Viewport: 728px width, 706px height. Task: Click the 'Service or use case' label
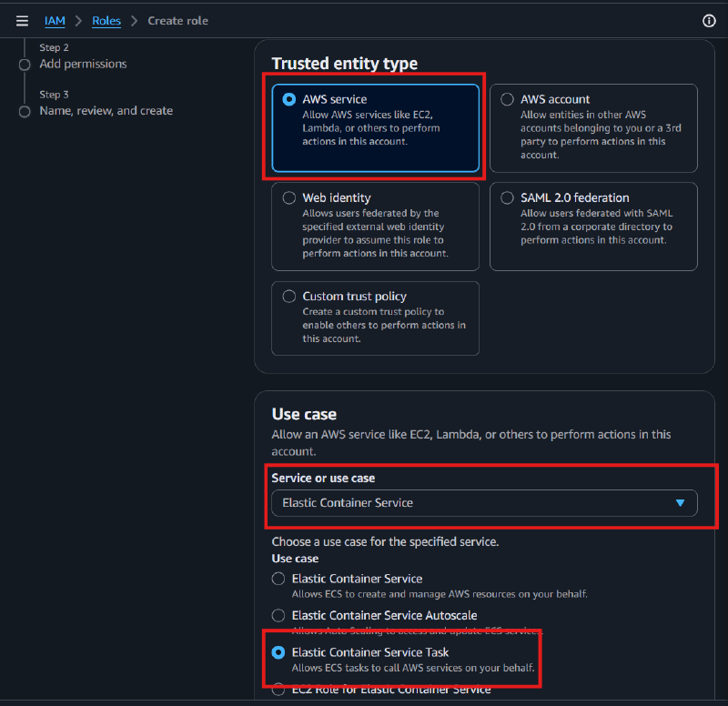pos(323,478)
